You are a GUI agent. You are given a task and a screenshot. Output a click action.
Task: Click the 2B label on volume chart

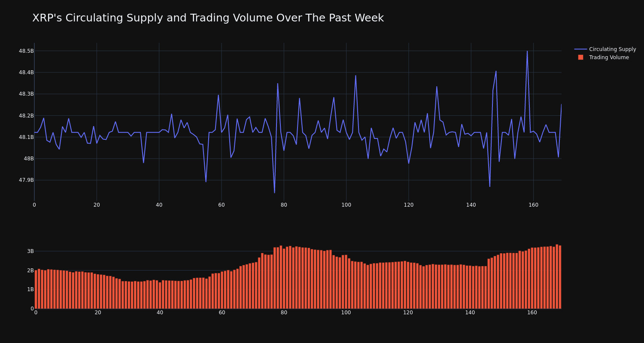pyautogui.click(x=30, y=271)
